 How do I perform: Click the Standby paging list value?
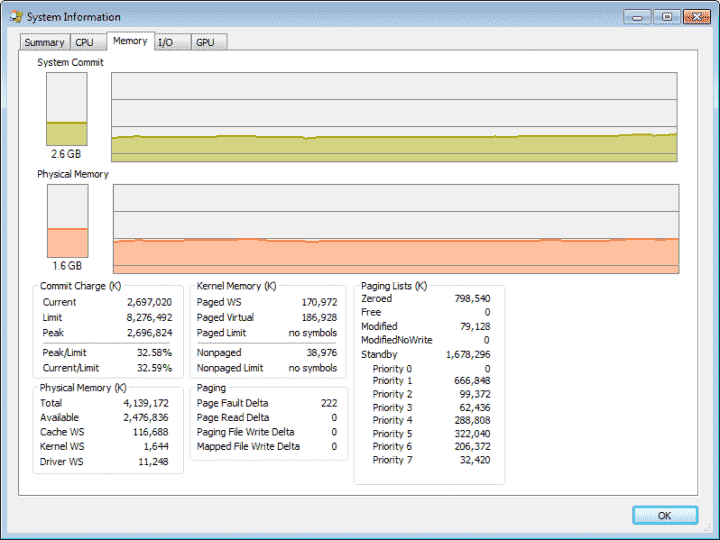(468, 354)
